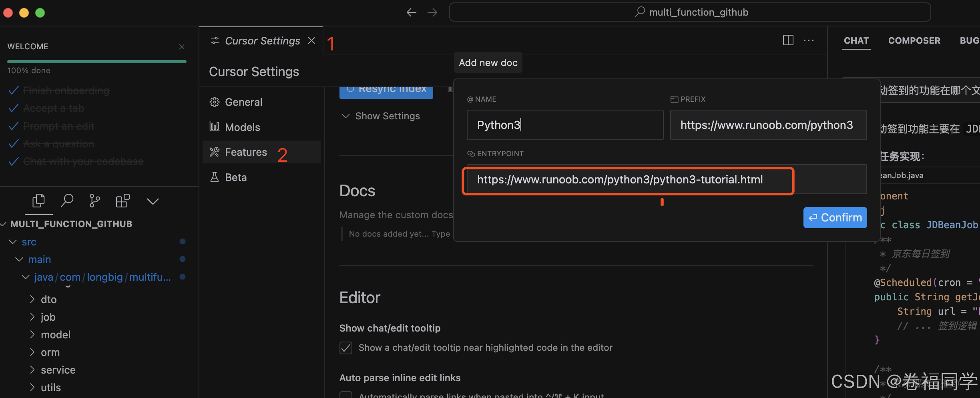Toggle auto parse inline edit links checkbox
This screenshot has height=398, width=980.
(x=346, y=395)
